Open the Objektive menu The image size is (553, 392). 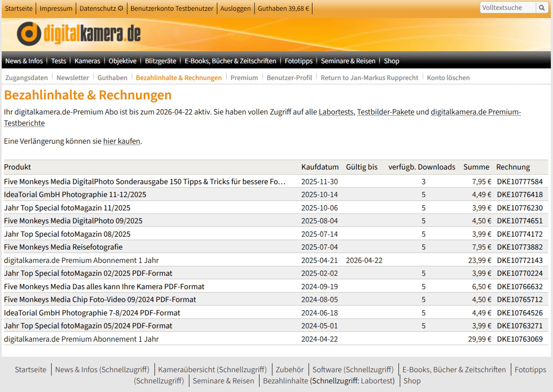pos(122,61)
